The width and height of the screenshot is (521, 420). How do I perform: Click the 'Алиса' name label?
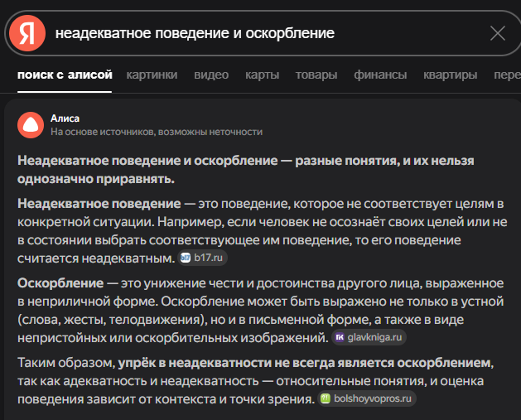(65, 118)
